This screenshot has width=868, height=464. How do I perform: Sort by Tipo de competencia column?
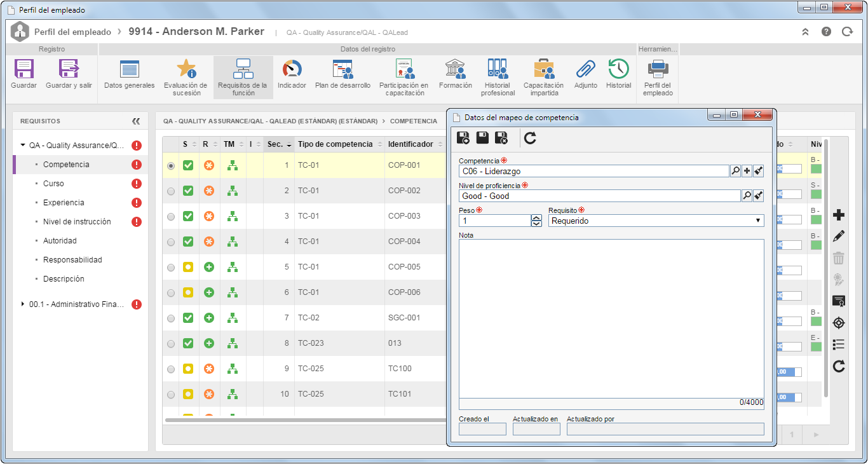coord(339,144)
